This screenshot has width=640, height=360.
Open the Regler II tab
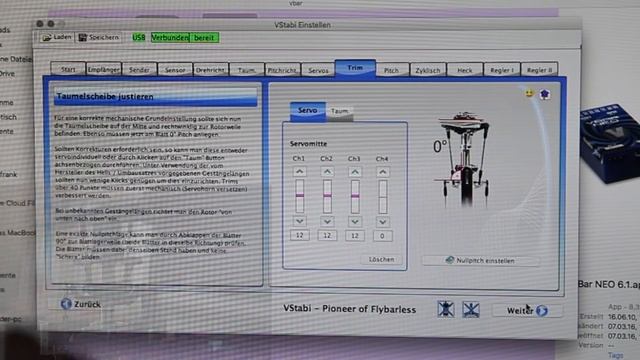[x=539, y=70]
